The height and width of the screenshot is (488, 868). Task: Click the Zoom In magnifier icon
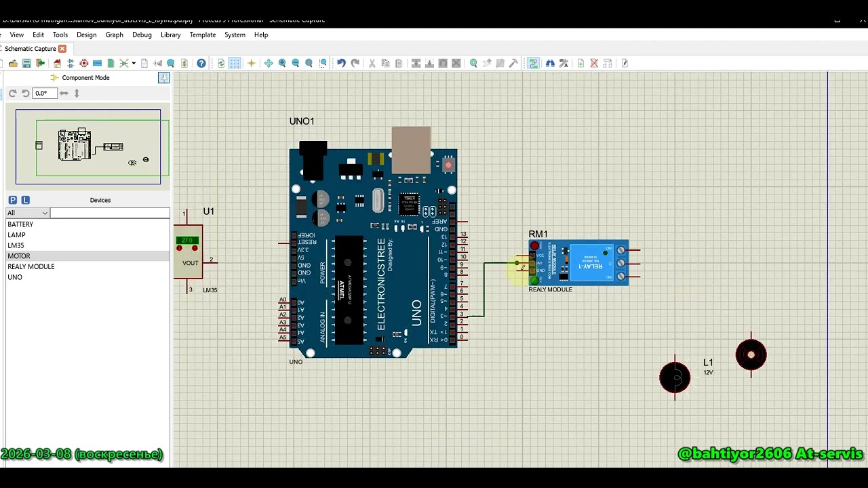[282, 63]
